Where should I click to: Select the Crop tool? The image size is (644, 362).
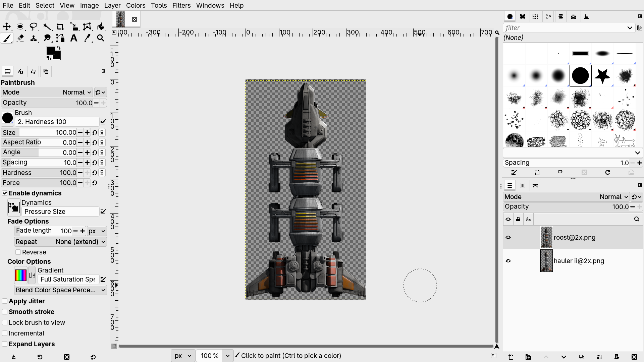pos(60,27)
